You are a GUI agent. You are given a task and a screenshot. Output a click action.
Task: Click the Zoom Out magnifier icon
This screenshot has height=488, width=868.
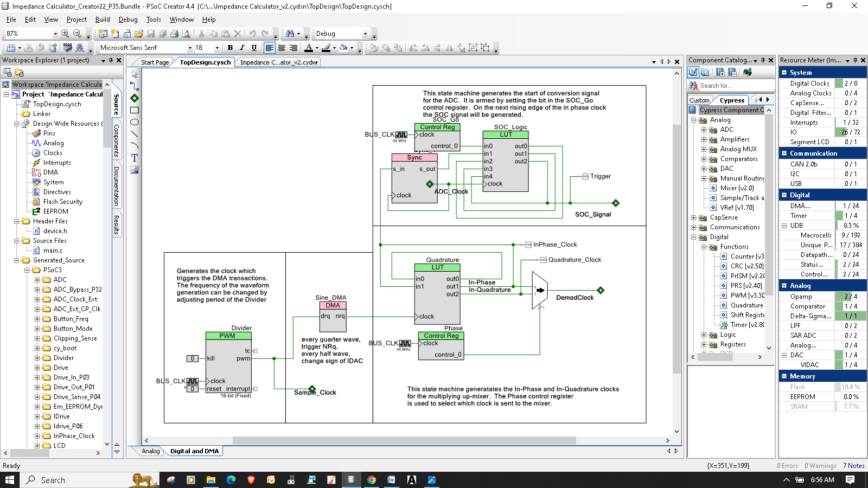coord(77,34)
